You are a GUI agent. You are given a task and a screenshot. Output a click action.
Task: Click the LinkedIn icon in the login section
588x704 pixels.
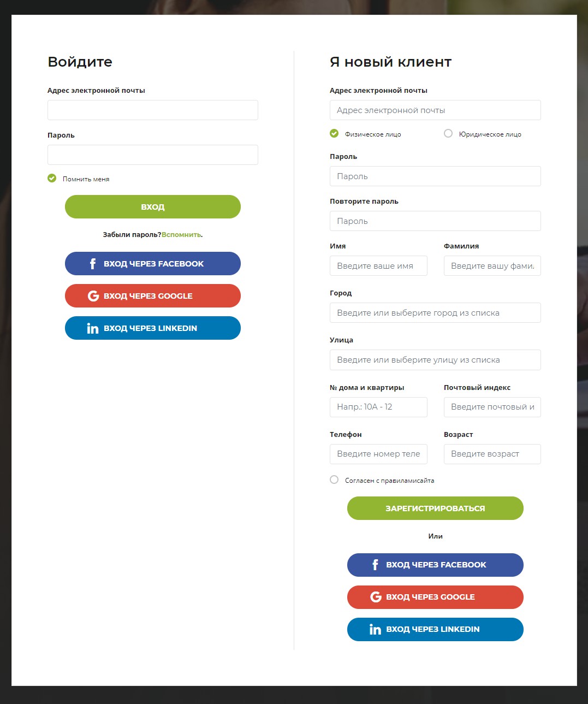click(x=93, y=328)
